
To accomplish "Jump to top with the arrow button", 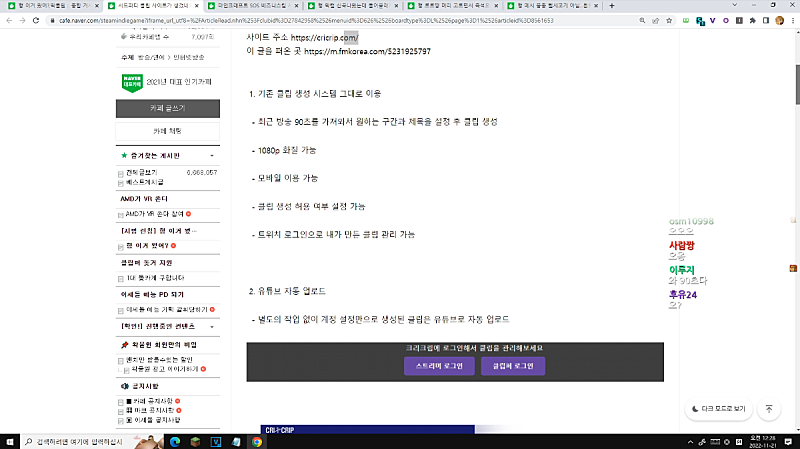I will [769, 409].
